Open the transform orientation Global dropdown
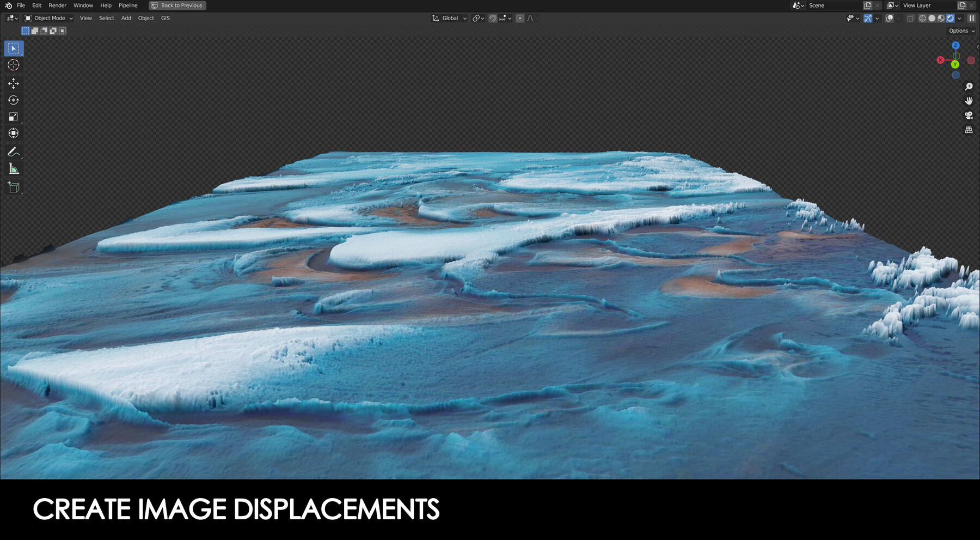Image resolution: width=980 pixels, height=540 pixels. 450,18
